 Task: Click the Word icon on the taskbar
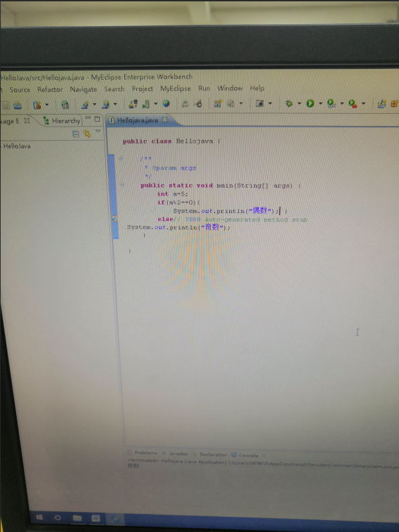(x=96, y=519)
